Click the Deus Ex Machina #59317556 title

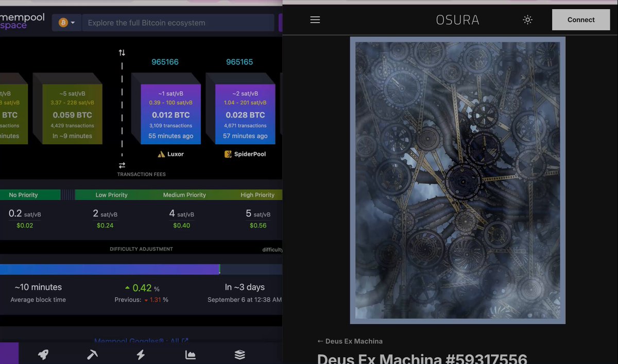[422, 358]
